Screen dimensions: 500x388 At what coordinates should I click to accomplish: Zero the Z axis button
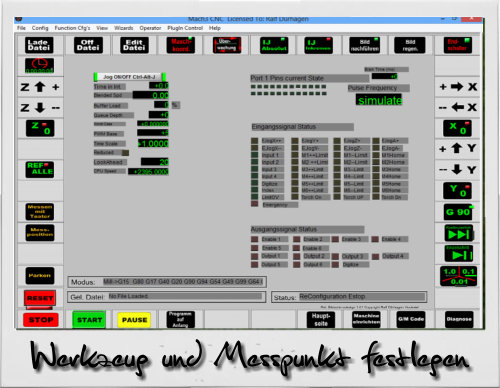40,128
